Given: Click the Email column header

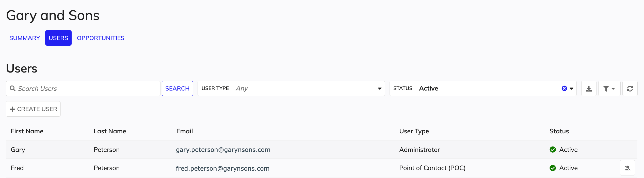Looking at the screenshot, I should [184, 131].
